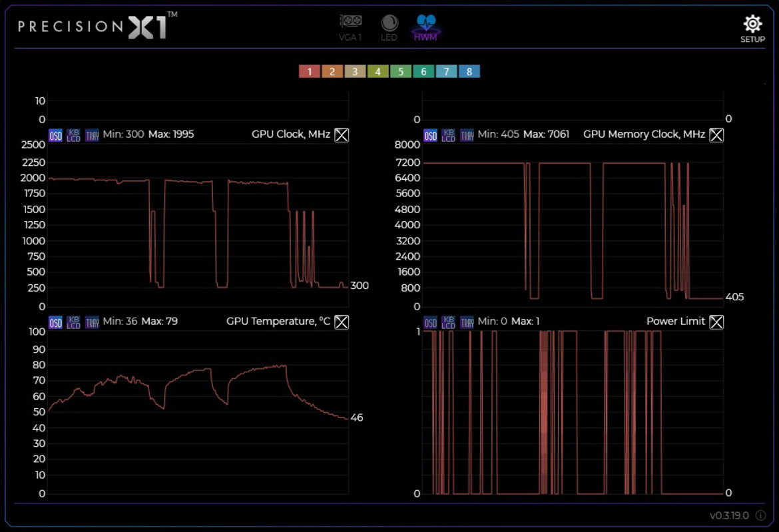Toggle TRAY for GPU Memory Clock graph
Screen dimensions: 779x532
(x=467, y=135)
